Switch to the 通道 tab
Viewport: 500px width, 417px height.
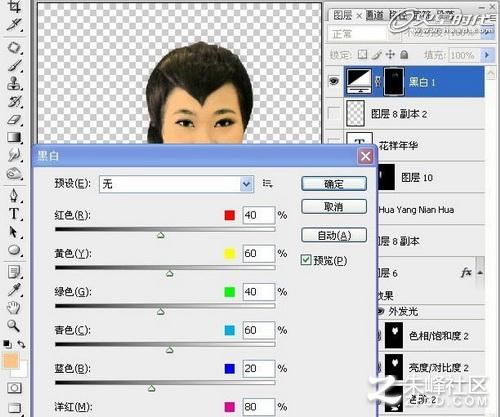pyautogui.click(x=374, y=15)
